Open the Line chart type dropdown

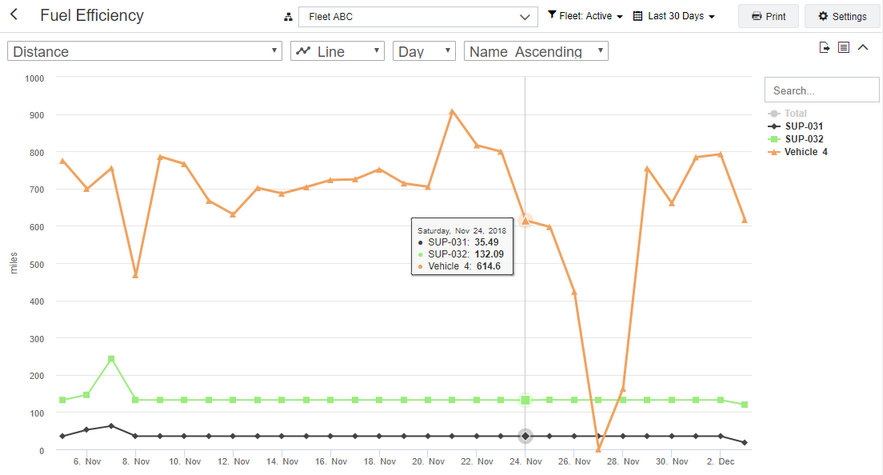[x=337, y=51]
